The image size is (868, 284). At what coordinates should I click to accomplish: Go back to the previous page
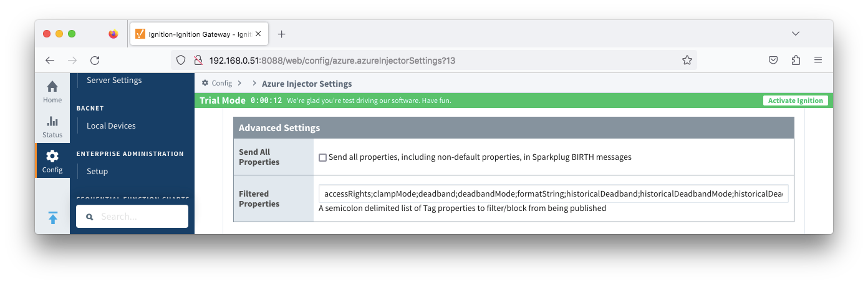(51, 61)
